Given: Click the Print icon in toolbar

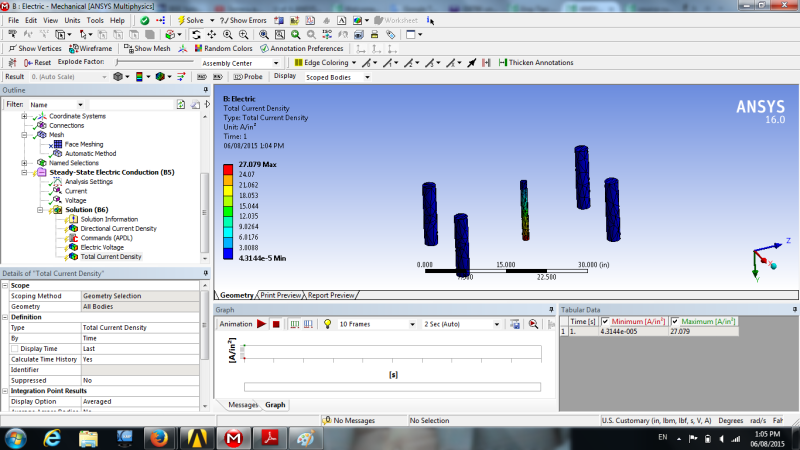Looking at the screenshot, I should pyautogui.click(x=374, y=35).
